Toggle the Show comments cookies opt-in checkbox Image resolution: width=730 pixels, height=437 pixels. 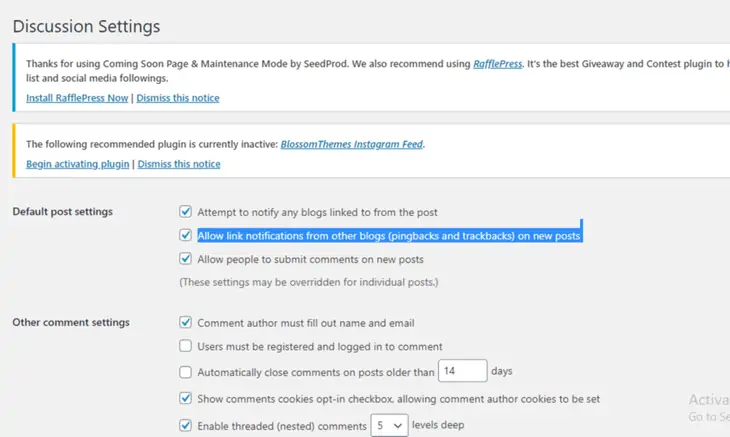pos(185,398)
